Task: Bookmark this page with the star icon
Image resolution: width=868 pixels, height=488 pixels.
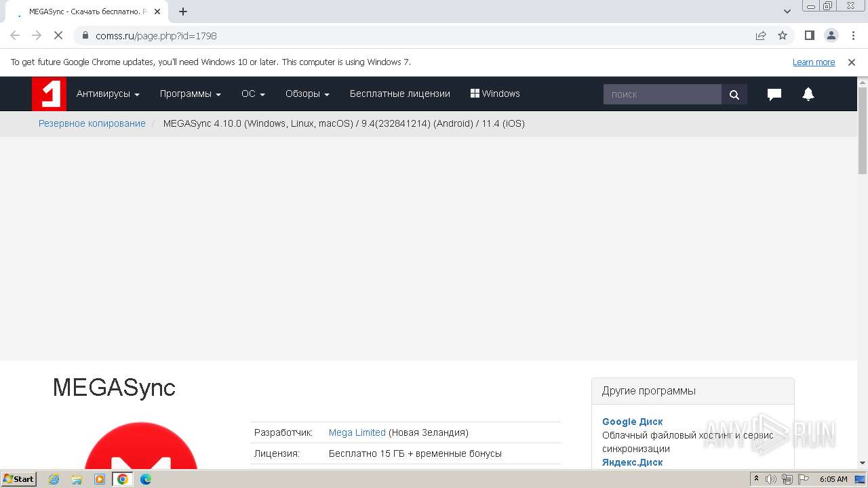Action: [783, 35]
